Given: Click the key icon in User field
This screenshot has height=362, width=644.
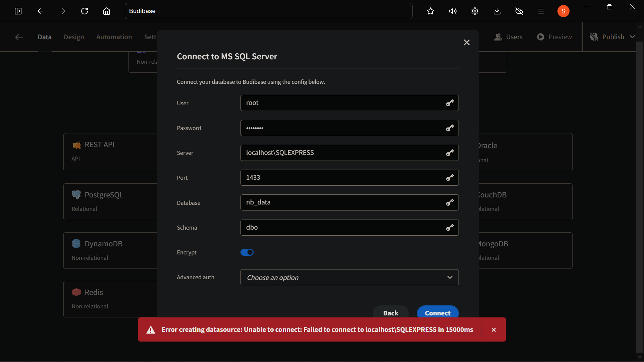Looking at the screenshot, I should coord(450,103).
